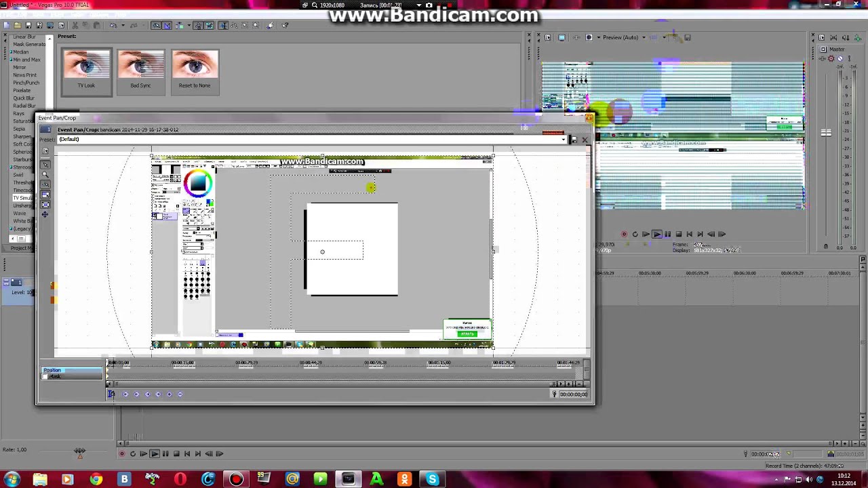Screen dimensions: 868x488
Task: Click the Save project floppy icon
Action: (x=28, y=26)
